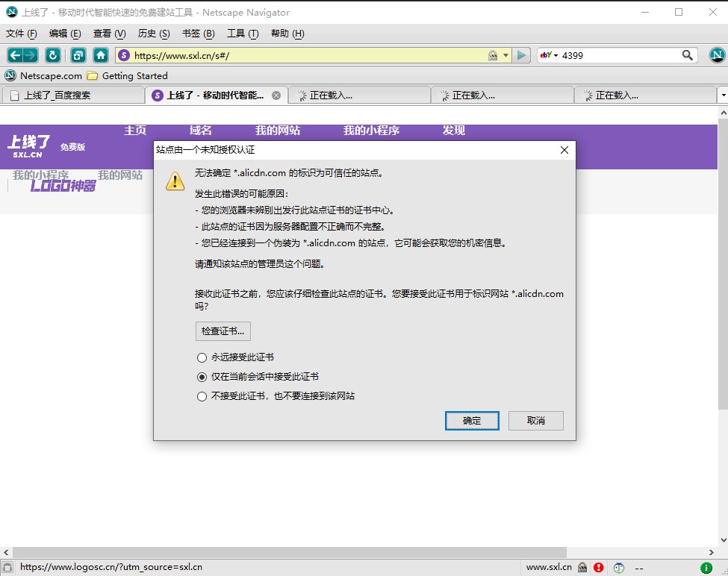
Task: Go to the Home page icon
Action: click(101, 56)
